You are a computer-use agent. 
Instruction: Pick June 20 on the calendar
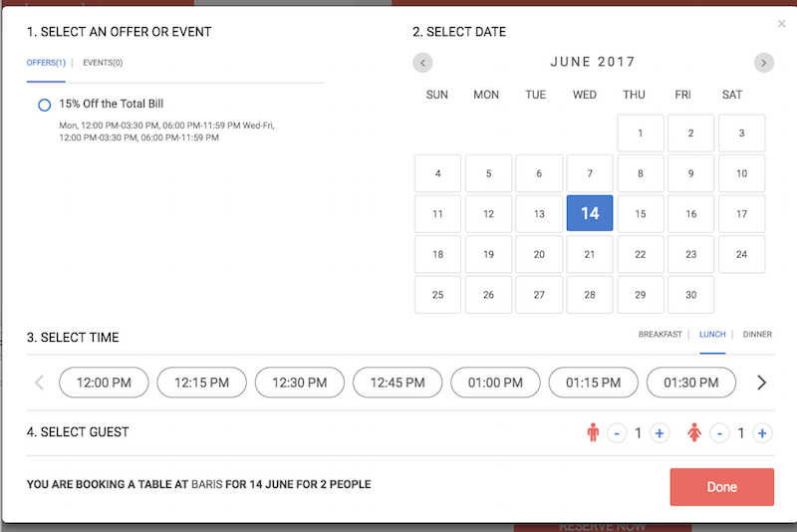[539, 254]
